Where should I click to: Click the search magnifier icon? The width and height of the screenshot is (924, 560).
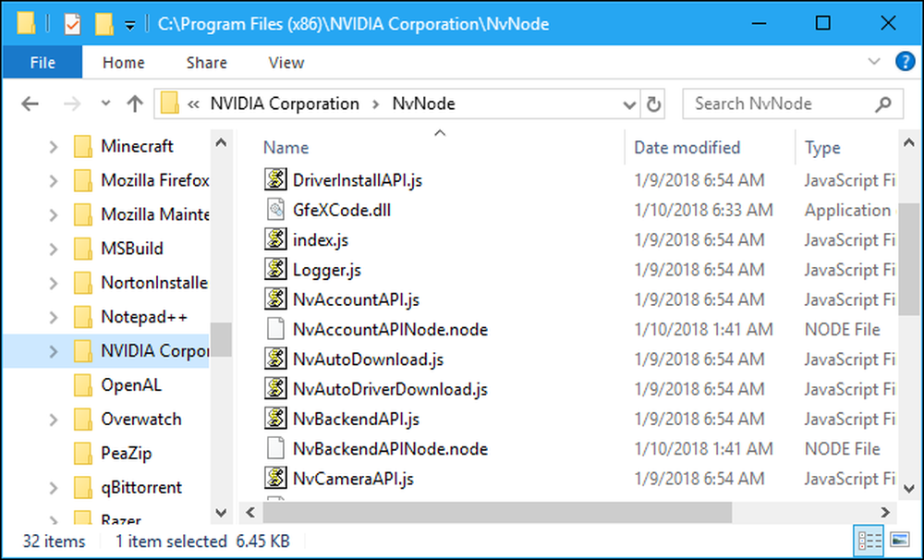coord(882,104)
